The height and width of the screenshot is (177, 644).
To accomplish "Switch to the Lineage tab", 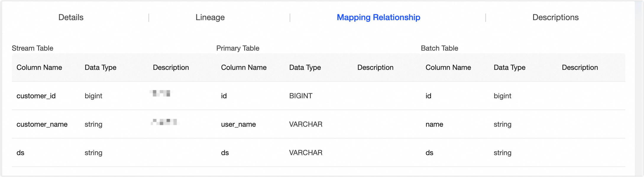I will click(x=210, y=17).
